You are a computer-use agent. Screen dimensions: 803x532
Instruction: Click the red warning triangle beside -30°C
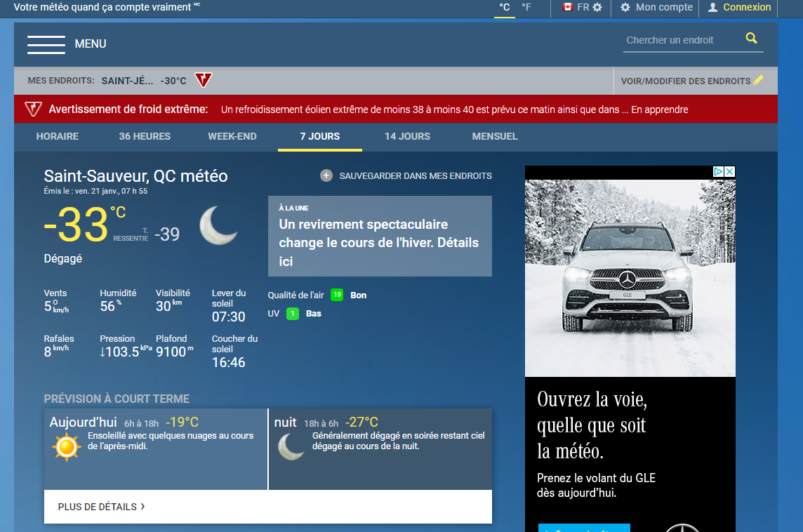[204, 80]
